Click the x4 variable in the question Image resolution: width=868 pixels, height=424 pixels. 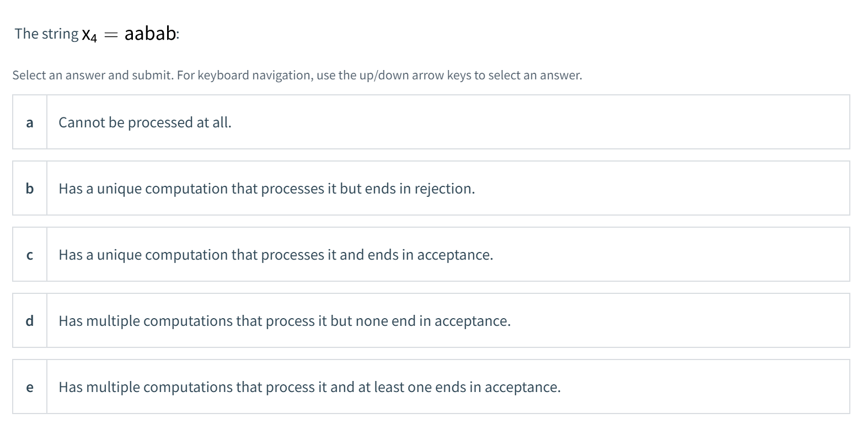(89, 35)
